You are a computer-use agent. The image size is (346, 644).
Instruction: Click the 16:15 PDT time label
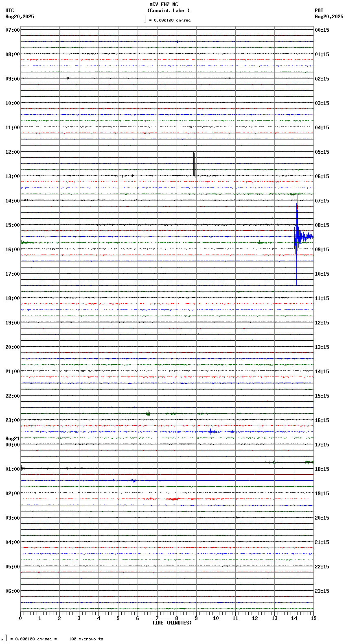click(x=322, y=420)
